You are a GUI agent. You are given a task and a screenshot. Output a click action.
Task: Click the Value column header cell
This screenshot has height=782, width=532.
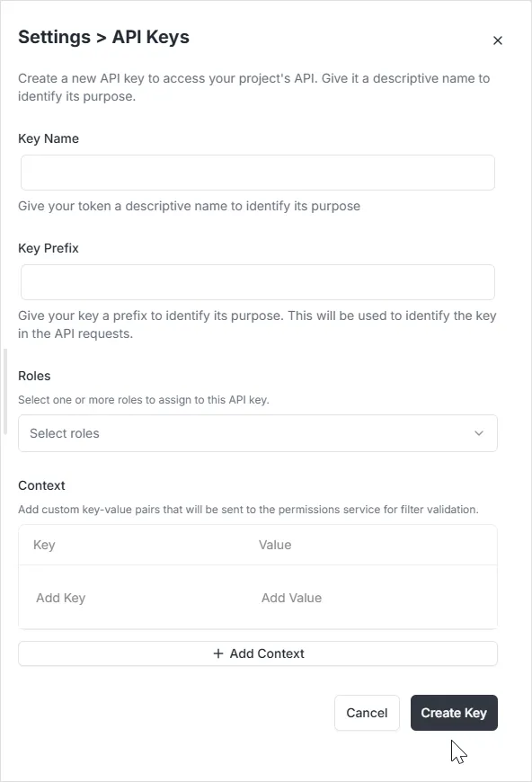[359, 544]
